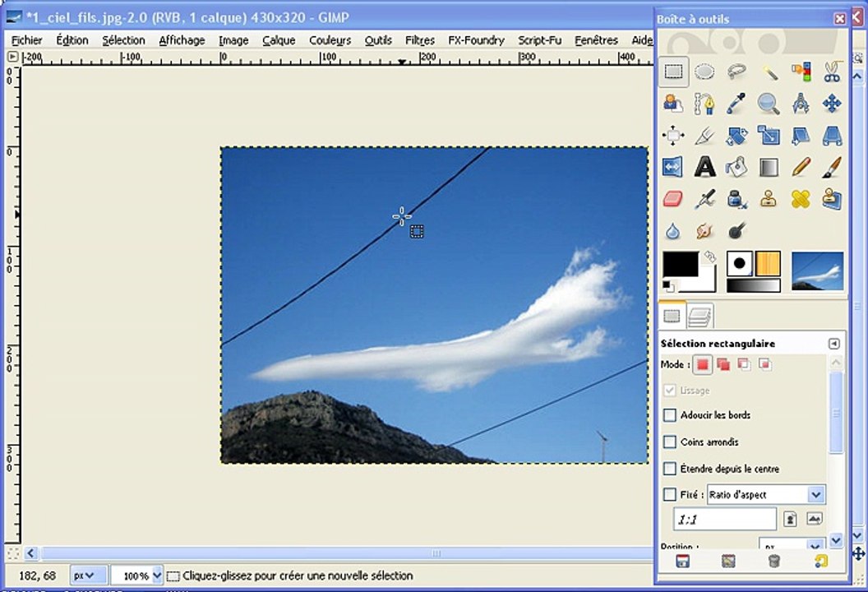Viewport: 868px width, 592px height.
Task: Select the Heal tool
Action: coord(801,199)
